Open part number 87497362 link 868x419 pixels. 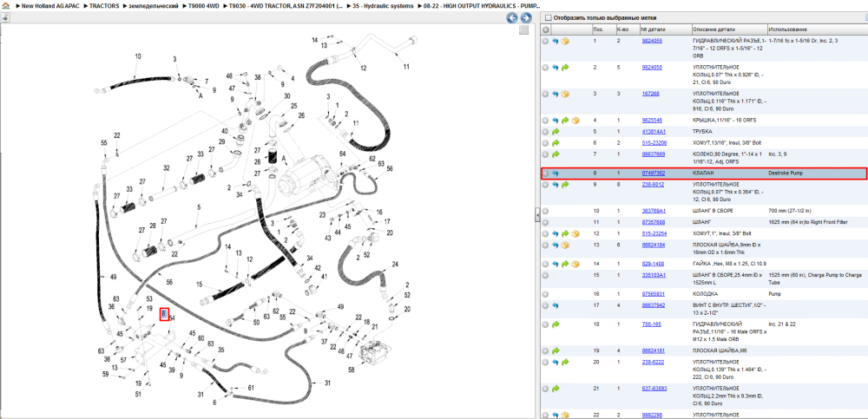pyautogui.click(x=654, y=173)
